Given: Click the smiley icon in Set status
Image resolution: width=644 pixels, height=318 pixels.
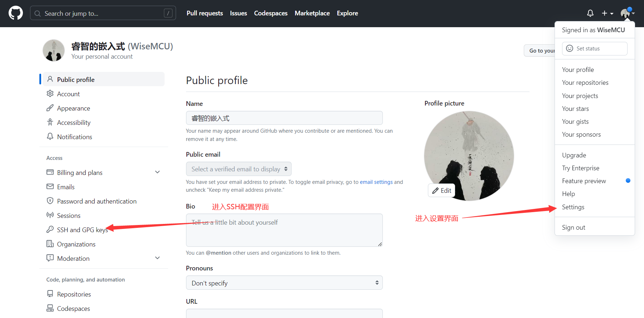Looking at the screenshot, I should (x=570, y=49).
